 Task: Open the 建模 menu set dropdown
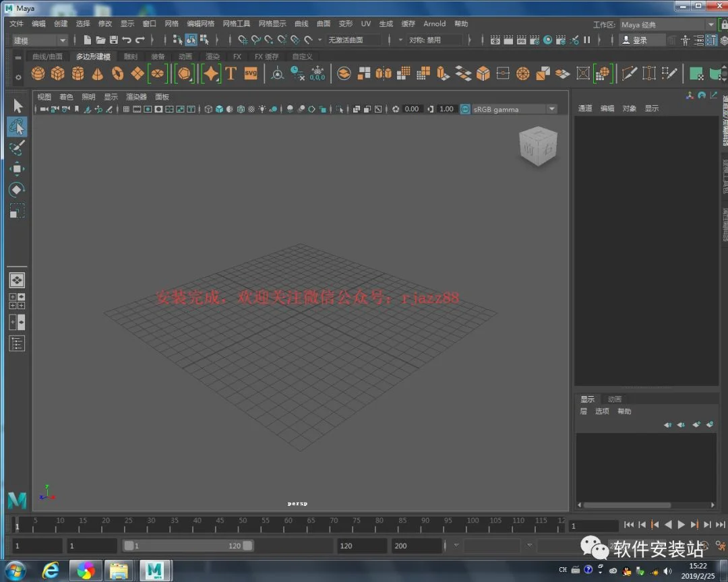tap(40, 40)
